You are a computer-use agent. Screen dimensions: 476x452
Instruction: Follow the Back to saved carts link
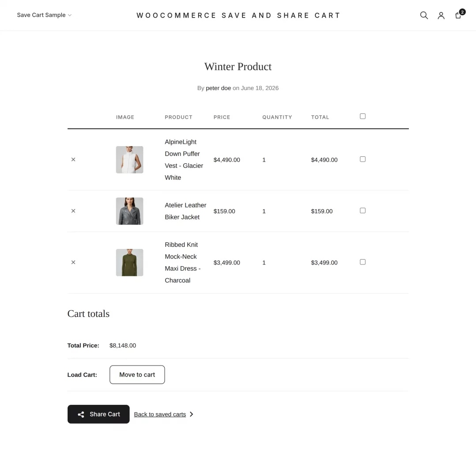tap(160, 414)
